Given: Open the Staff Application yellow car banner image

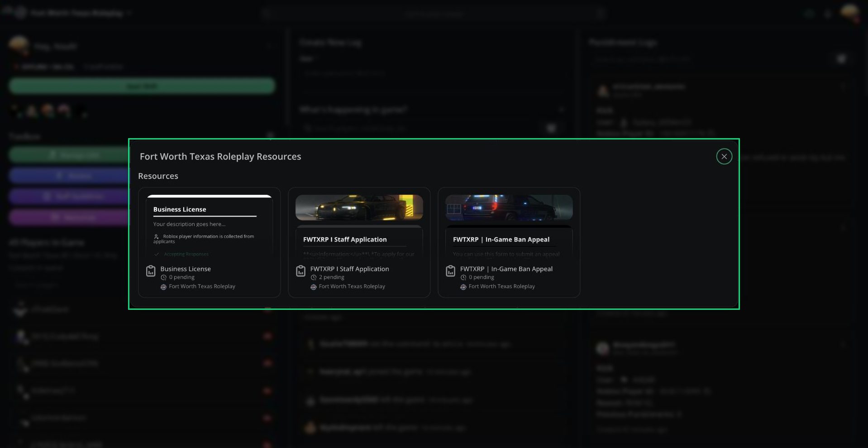Looking at the screenshot, I should 359,207.
